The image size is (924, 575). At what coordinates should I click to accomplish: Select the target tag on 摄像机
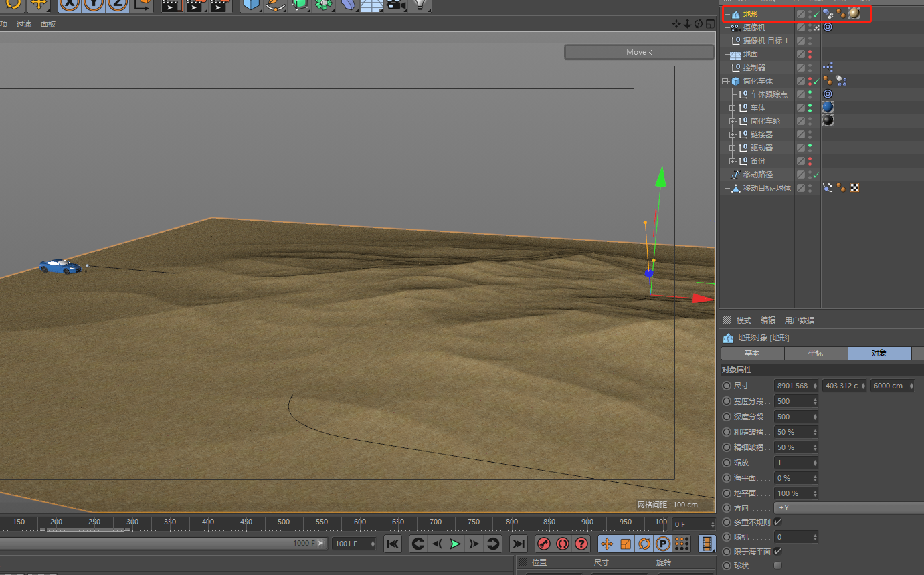[828, 27]
